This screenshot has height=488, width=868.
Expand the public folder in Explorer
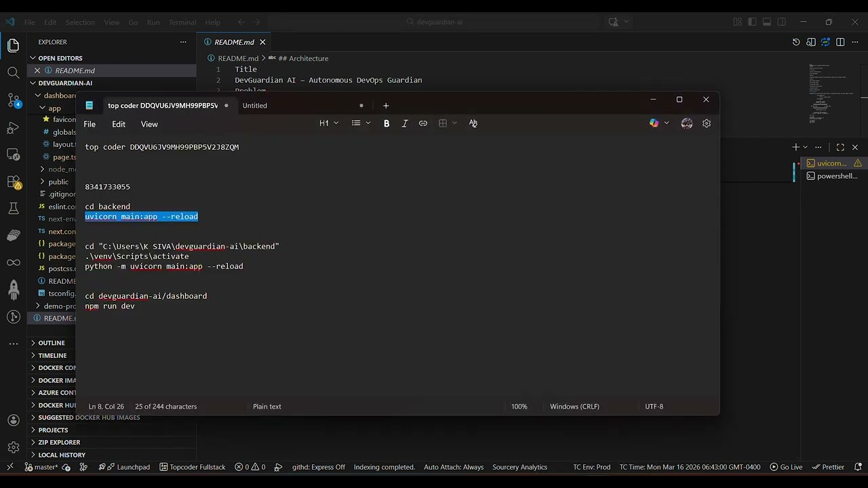(58, 182)
